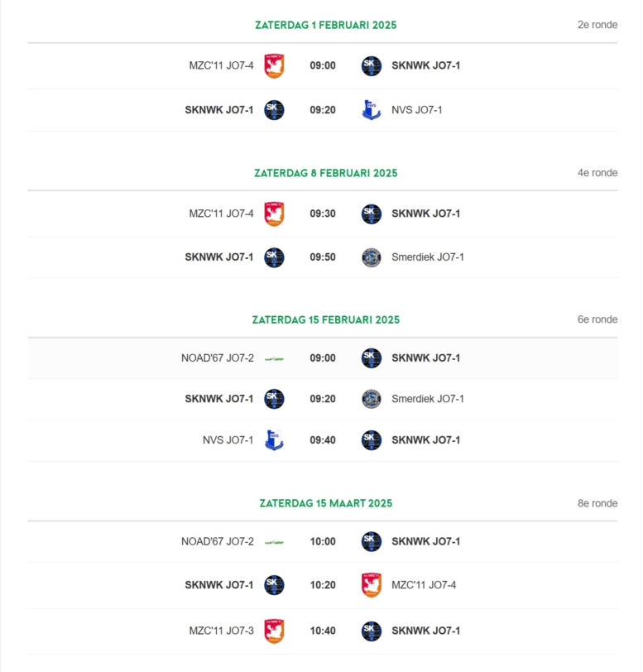Open NVS JO7-1 team in the February 1 match
Image resolution: width=643 pixels, height=672 pixels.
click(416, 110)
